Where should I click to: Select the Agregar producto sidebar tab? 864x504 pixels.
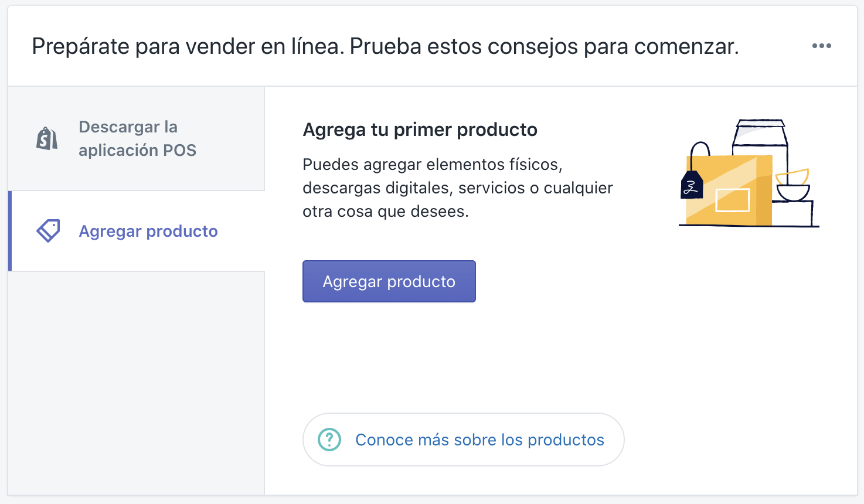pyautogui.click(x=148, y=231)
